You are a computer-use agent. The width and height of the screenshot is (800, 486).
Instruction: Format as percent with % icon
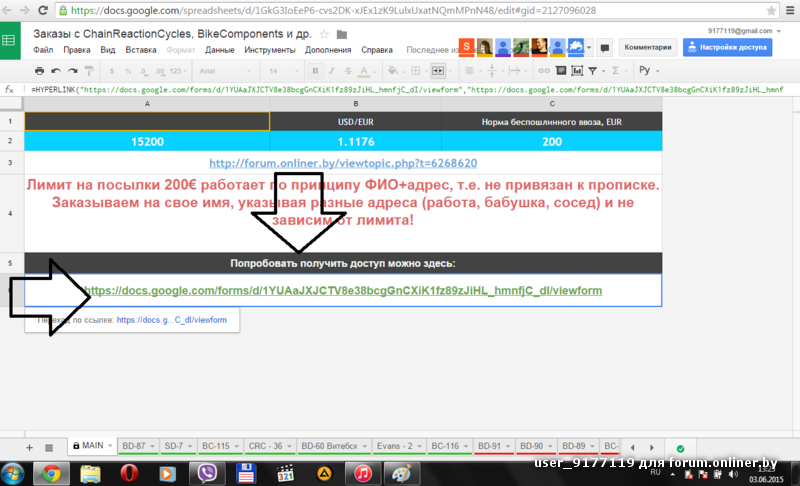(128, 71)
